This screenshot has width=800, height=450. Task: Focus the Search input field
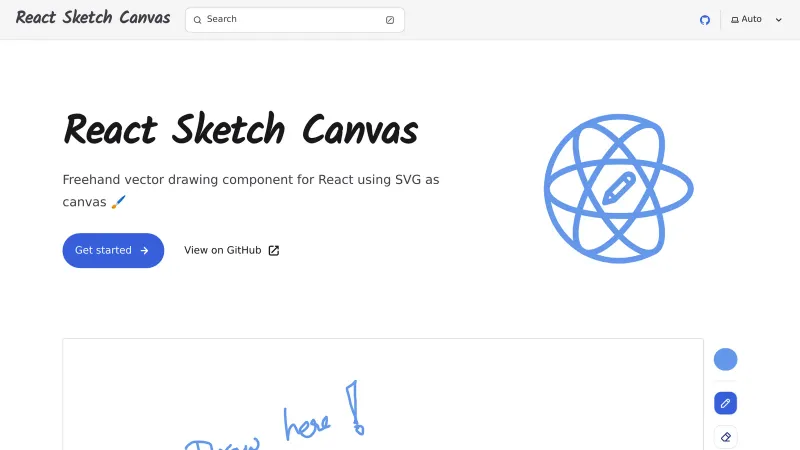[290, 20]
